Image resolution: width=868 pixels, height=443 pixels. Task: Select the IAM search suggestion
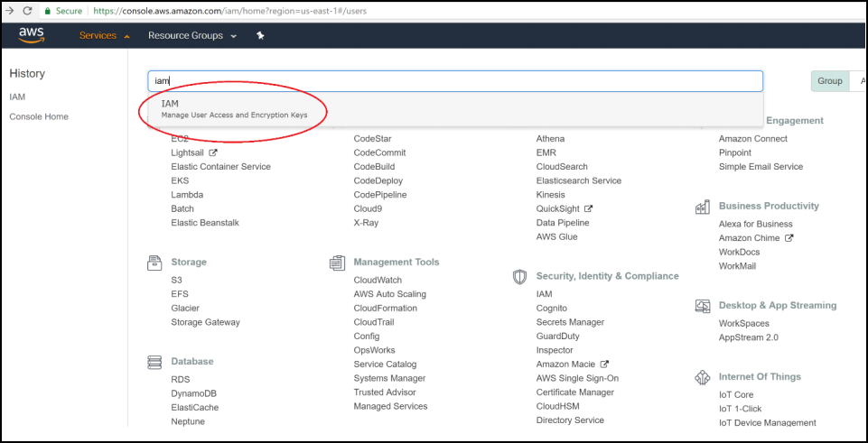(x=455, y=108)
